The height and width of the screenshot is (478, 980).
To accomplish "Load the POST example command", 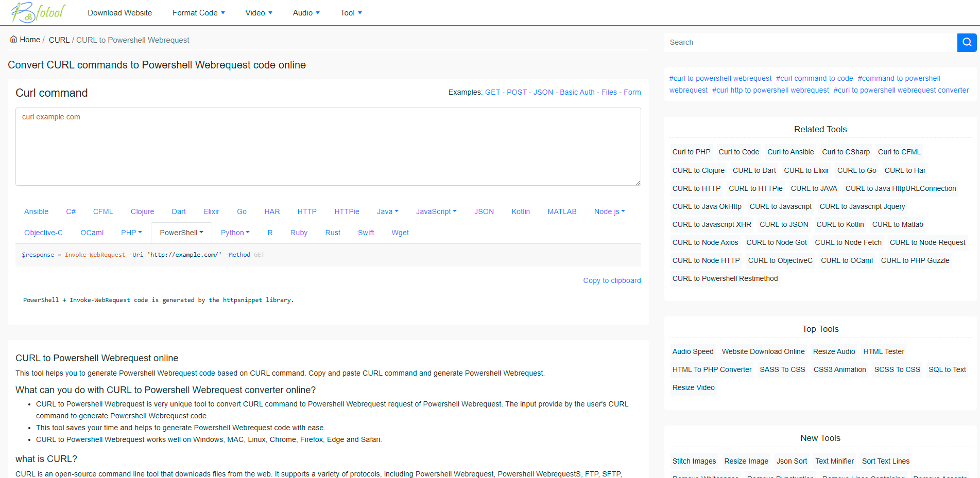I will 517,92.
